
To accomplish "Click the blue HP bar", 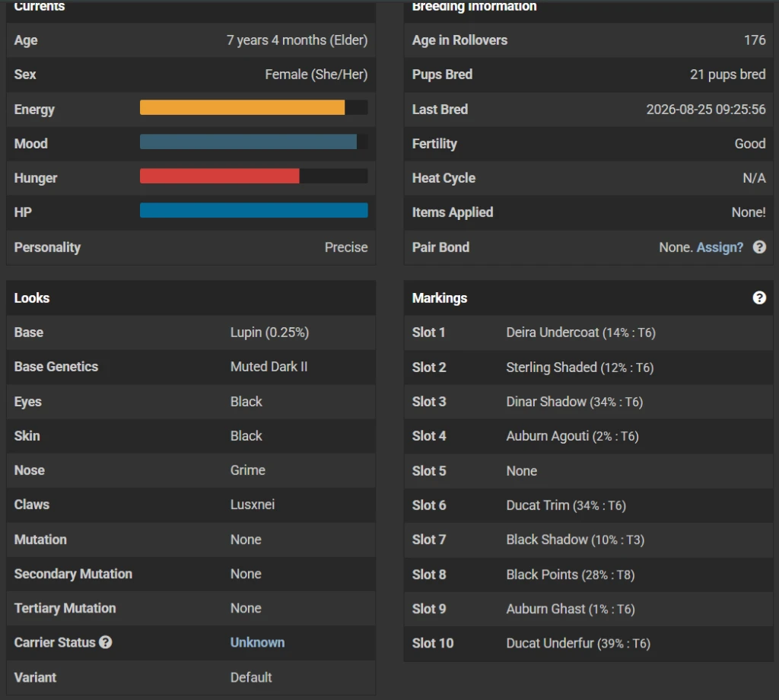I will click(254, 210).
